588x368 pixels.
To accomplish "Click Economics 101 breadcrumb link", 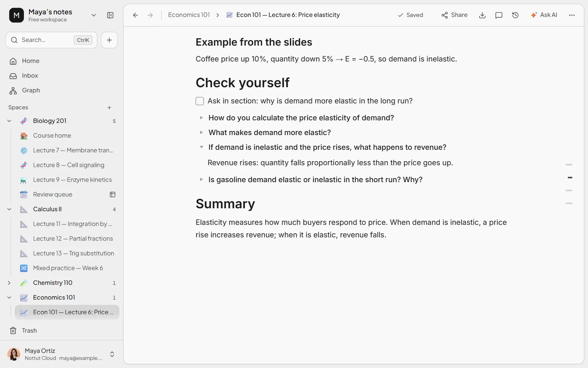I will 189,15.
